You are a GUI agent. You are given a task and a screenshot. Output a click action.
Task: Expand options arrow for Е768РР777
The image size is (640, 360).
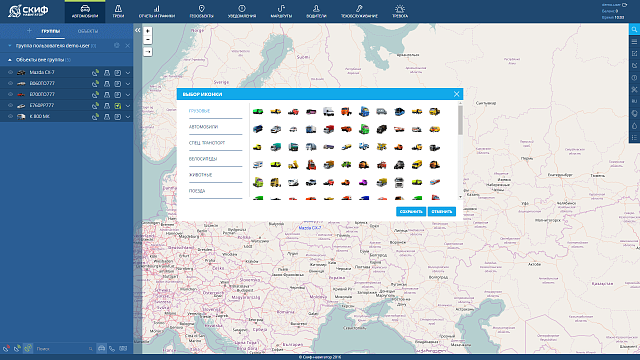click(128, 106)
